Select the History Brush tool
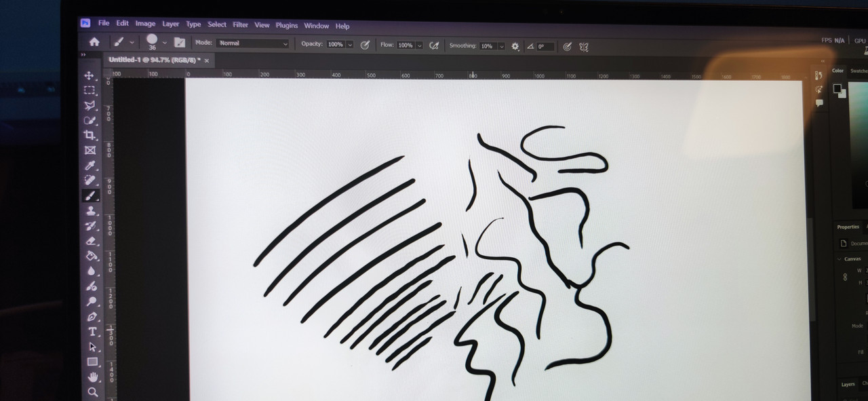 (91, 225)
